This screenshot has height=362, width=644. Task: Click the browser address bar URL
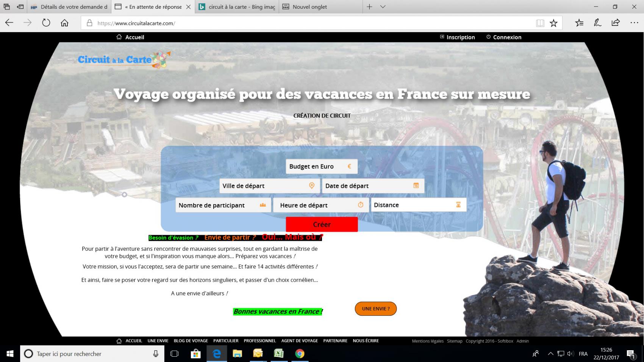click(136, 23)
